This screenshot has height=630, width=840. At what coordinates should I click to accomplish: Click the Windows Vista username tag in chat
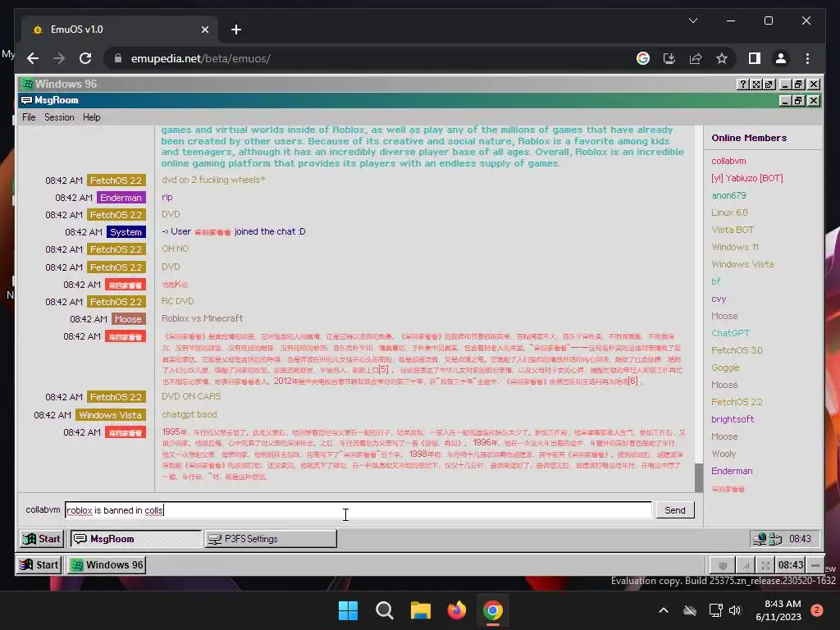[111, 415]
